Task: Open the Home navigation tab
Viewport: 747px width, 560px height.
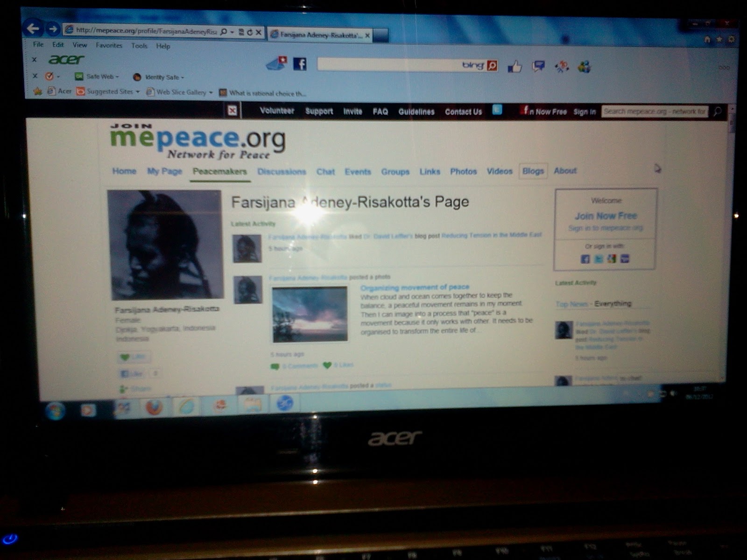Action: pyautogui.click(x=124, y=171)
